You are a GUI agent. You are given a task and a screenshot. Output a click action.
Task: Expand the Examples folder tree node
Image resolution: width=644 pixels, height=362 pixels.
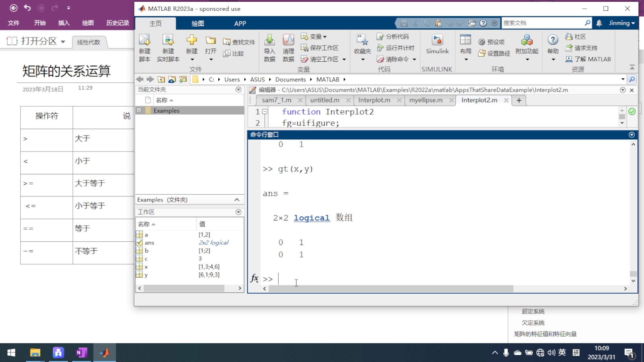coord(139,110)
